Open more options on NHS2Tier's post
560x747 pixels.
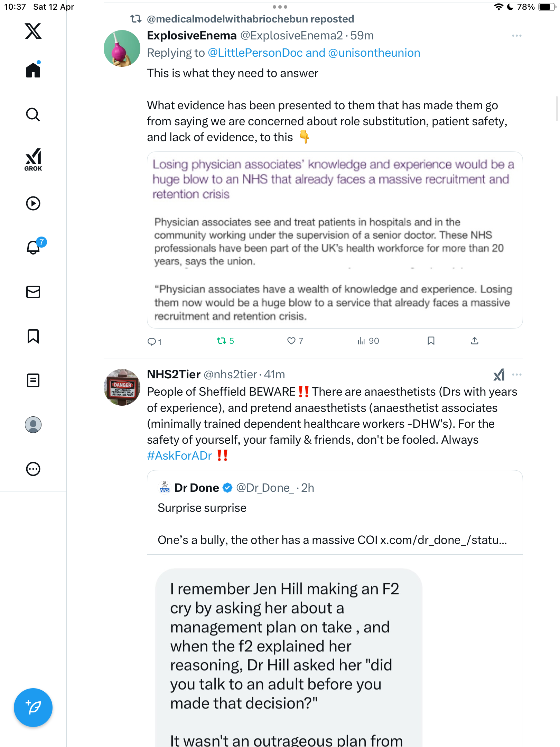tap(517, 375)
